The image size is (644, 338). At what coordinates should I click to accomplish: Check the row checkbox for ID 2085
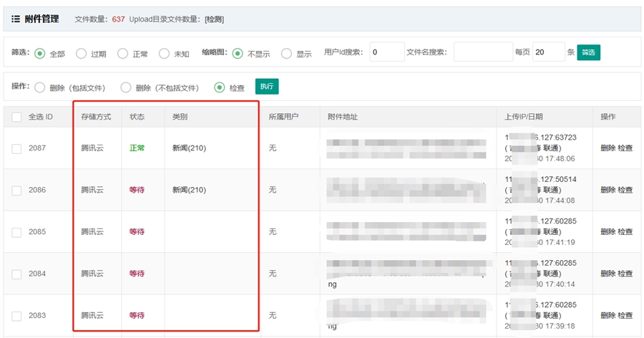point(17,232)
